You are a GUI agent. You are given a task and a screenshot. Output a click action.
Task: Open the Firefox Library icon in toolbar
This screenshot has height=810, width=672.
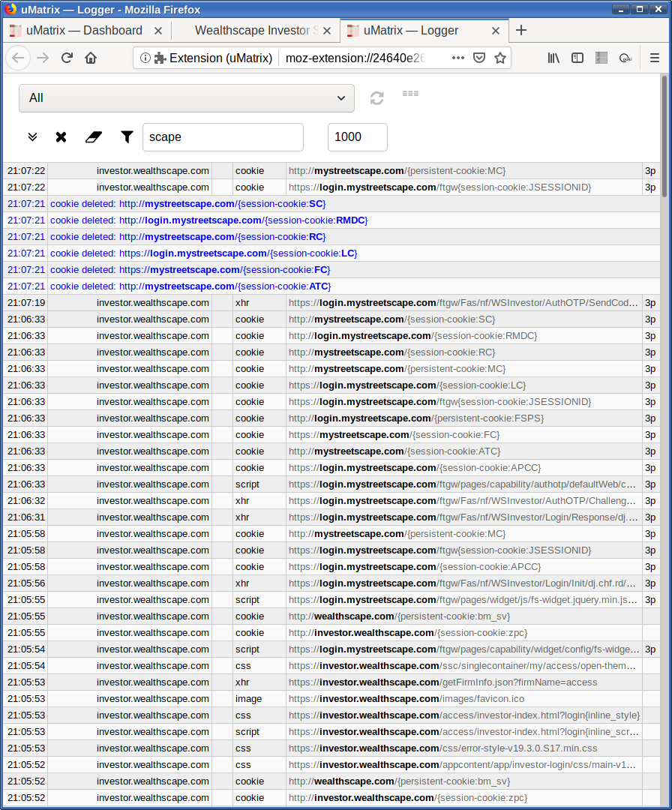point(553,58)
